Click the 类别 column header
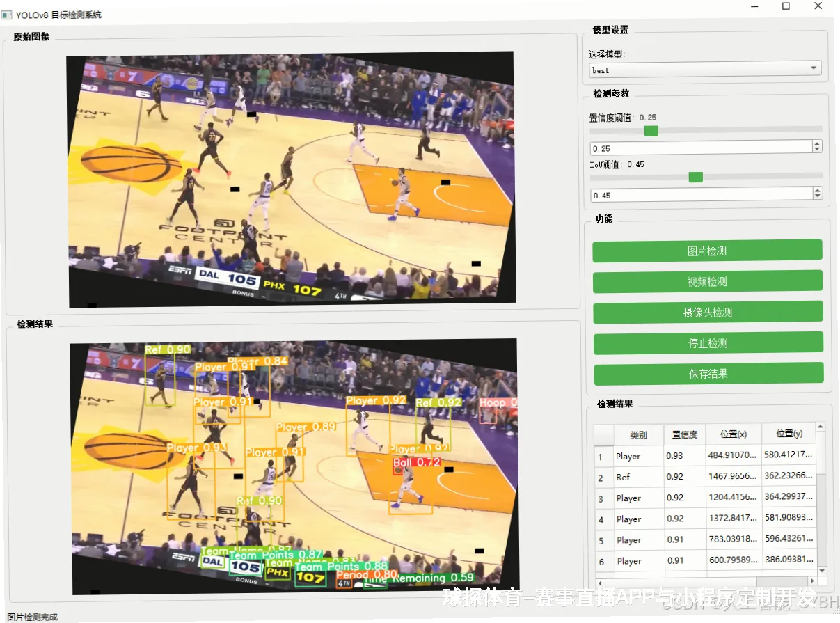 click(x=638, y=434)
